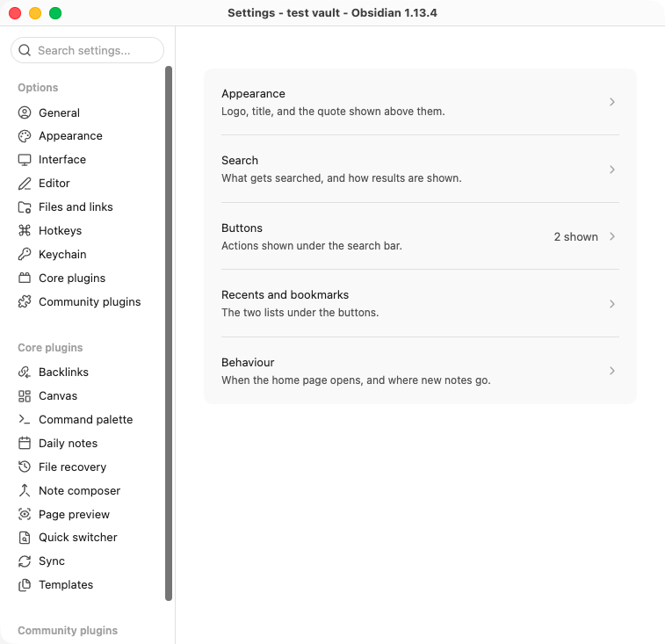Click the Daily notes calendar icon
Image resolution: width=665 pixels, height=644 pixels.
pos(25,444)
